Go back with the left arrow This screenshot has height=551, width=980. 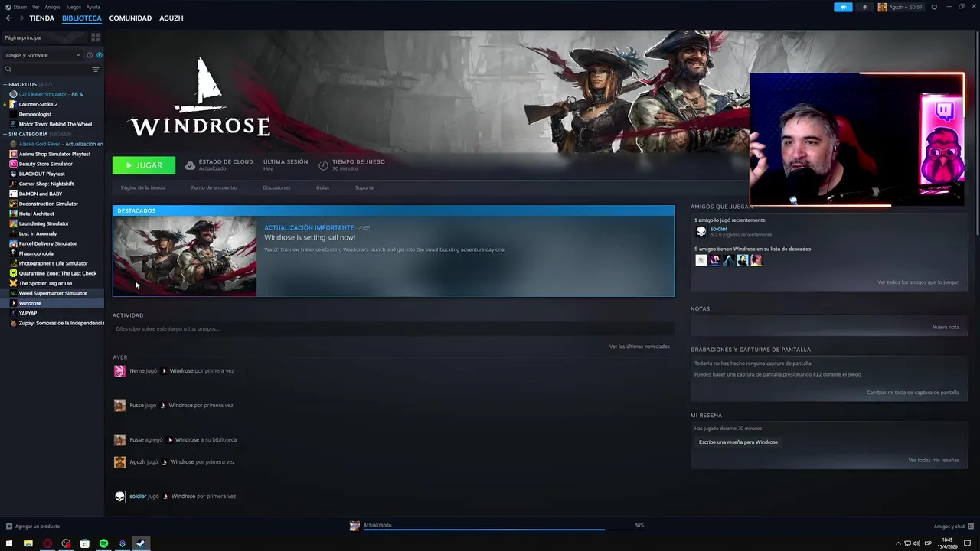(9, 18)
